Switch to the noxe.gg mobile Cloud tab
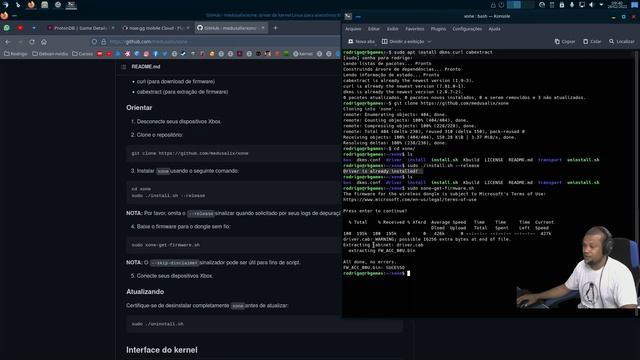640x360 pixels. pyautogui.click(x=153, y=28)
